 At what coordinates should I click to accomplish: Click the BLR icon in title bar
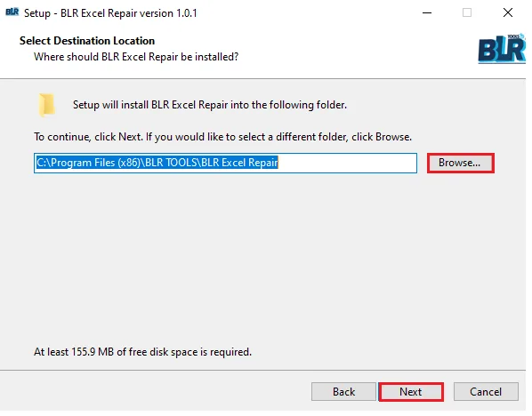(12, 12)
